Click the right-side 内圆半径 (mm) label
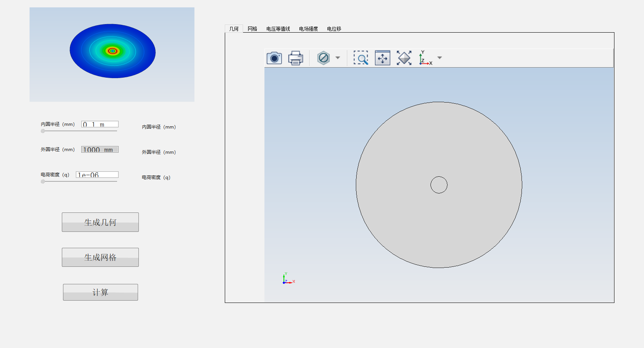Screen dimensions: 644x348 click(x=159, y=127)
